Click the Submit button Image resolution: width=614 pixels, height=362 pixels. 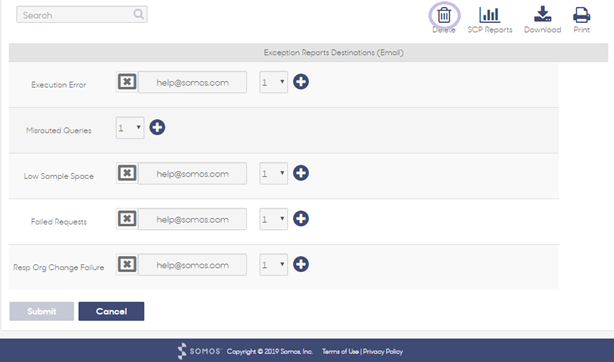pyautogui.click(x=42, y=311)
